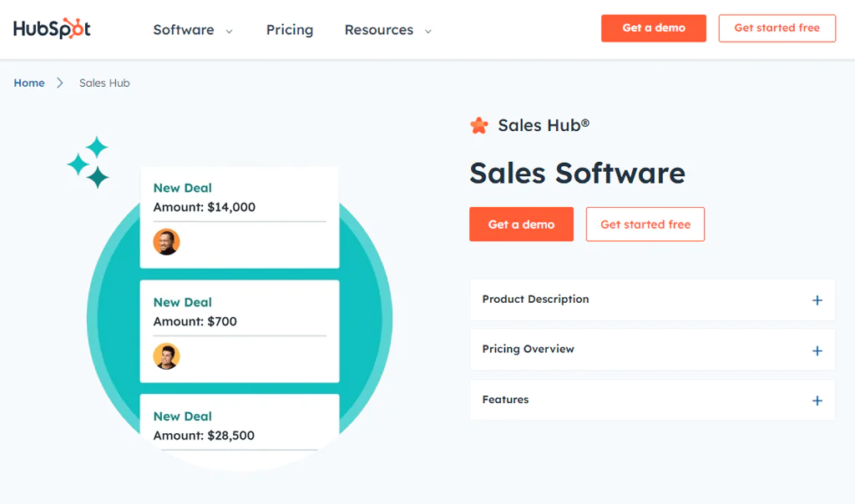Image resolution: width=855 pixels, height=504 pixels.
Task: Click the HubSpot logo
Action: click(51, 28)
